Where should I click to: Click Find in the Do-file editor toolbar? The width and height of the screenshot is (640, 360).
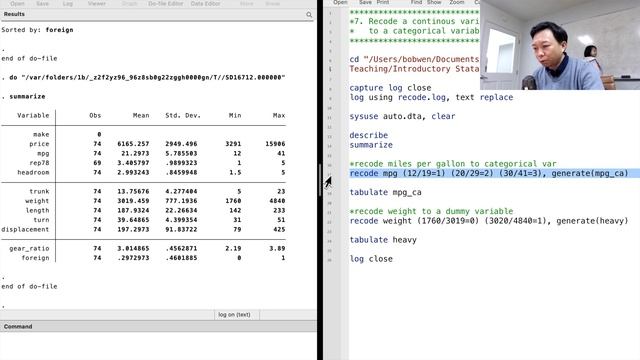click(416, 2)
